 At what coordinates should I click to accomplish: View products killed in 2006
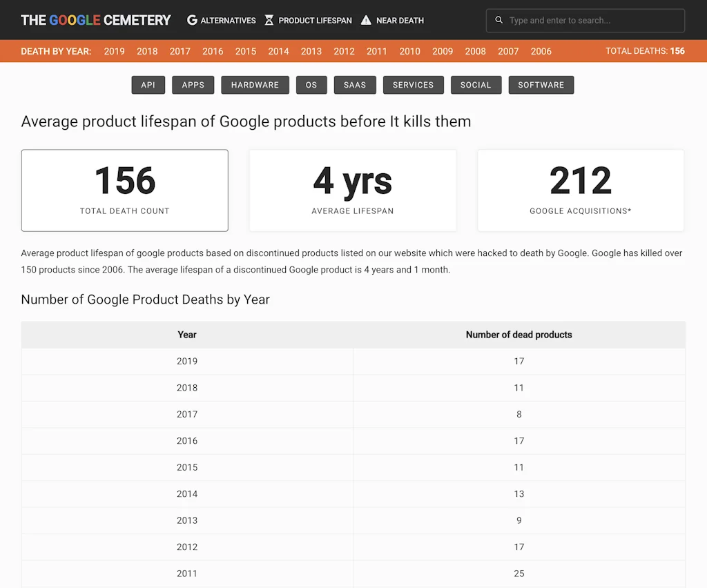[541, 51]
